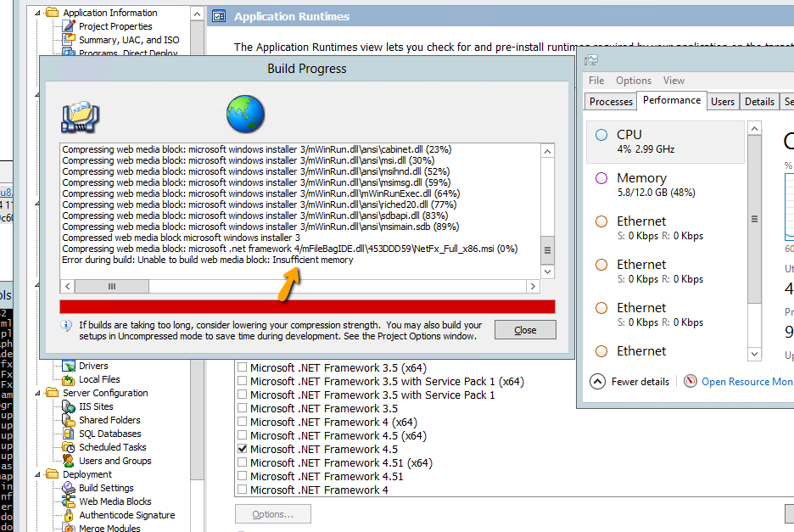Image resolution: width=794 pixels, height=532 pixels.
Task: Click Task Manager sidebar scroll down arrow
Action: click(x=754, y=354)
